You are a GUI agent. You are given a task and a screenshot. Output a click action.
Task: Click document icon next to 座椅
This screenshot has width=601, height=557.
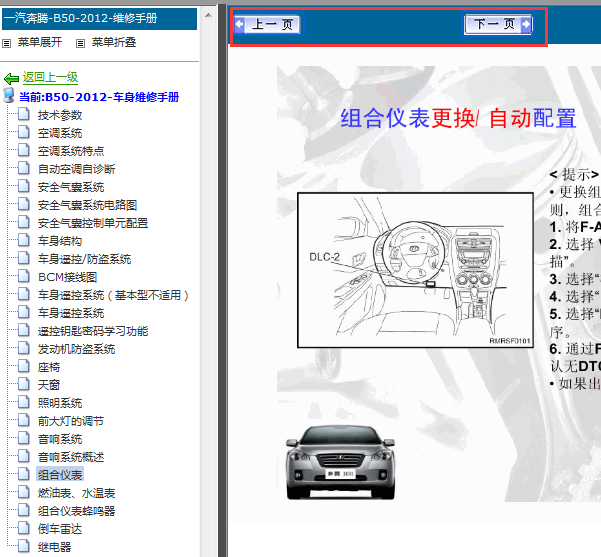(x=24, y=366)
